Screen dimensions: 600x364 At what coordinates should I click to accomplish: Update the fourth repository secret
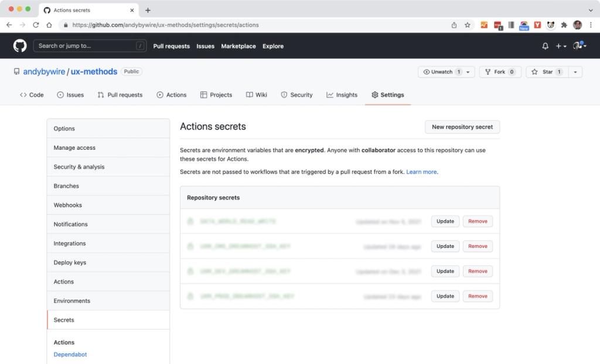[x=445, y=296]
